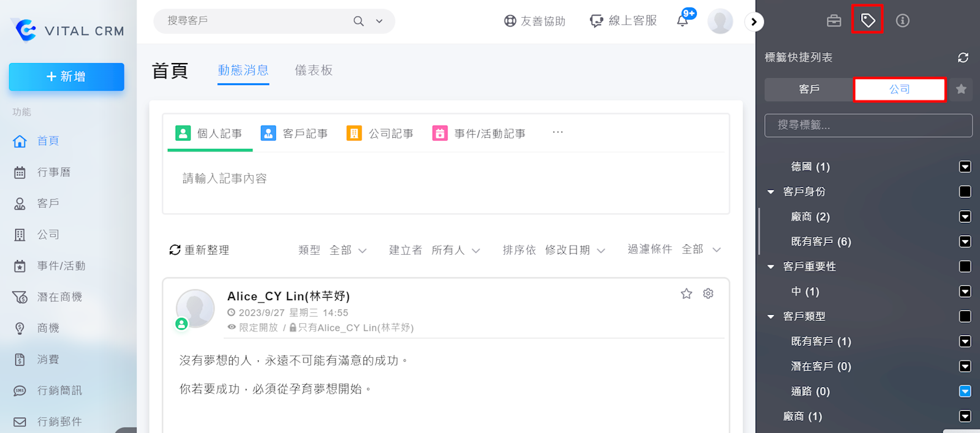Viewport: 980px width, 433px height.
Task: Toggle the 既有客戶 (6) tag checkbox
Action: [965, 241]
